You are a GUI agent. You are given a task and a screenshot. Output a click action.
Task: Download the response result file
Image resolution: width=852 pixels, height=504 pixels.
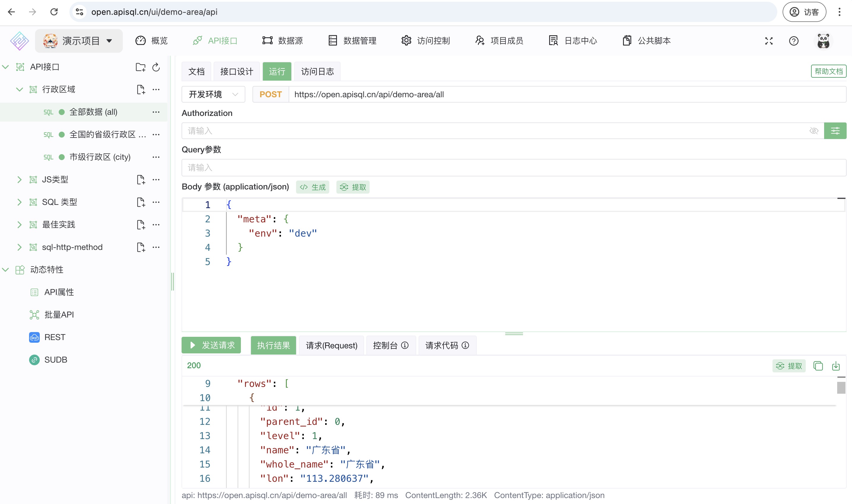pos(836,366)
